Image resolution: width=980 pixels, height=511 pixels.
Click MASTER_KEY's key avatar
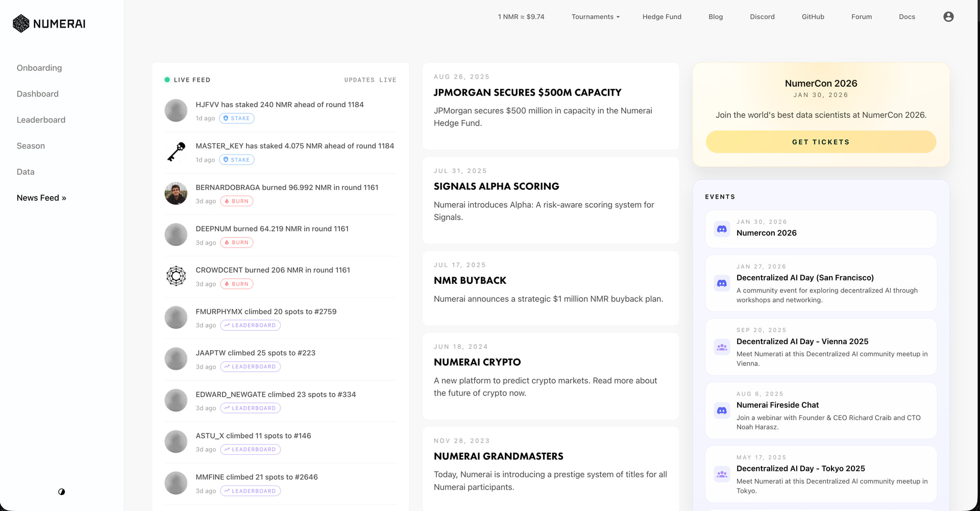pyautogui.click(x=176, y=152)
